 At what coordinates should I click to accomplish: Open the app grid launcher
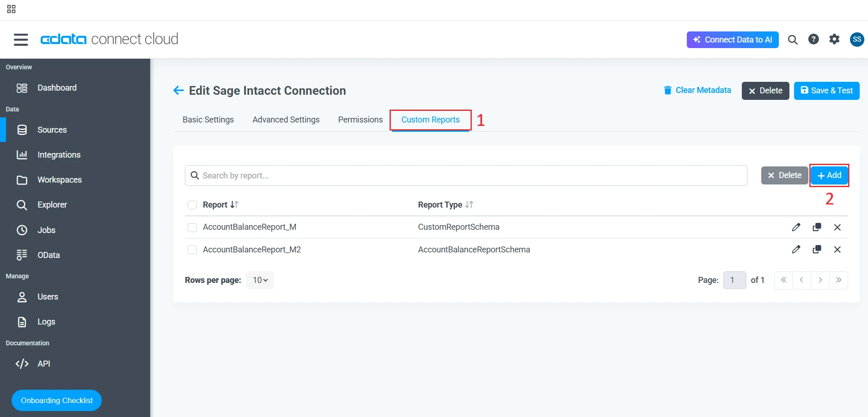click(x=11, y=8)
